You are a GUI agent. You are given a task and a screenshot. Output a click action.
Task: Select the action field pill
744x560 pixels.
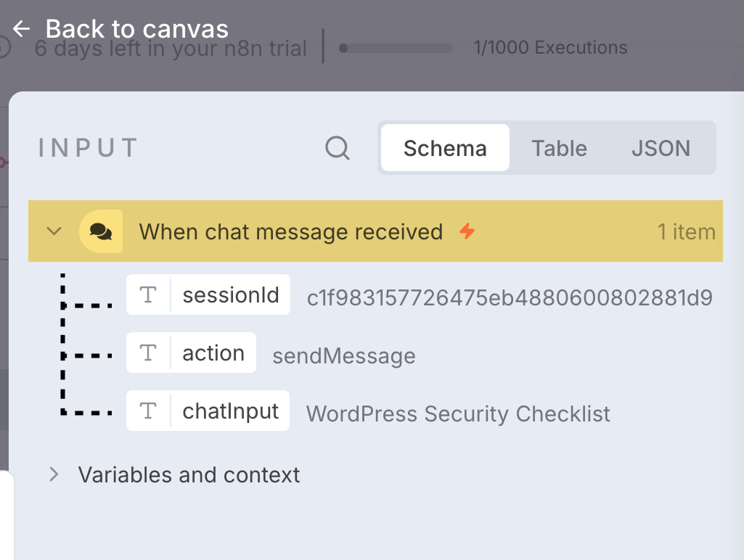point(213,353)
